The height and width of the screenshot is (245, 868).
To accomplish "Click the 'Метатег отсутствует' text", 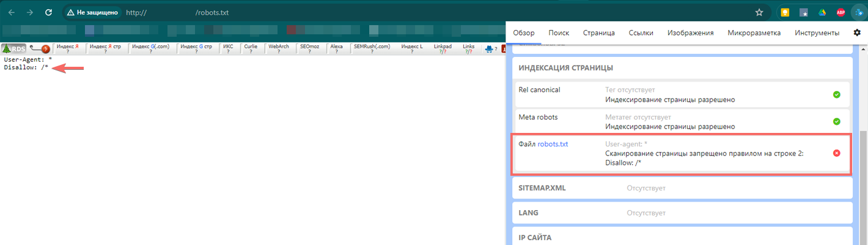I will [x=638, y=116].
